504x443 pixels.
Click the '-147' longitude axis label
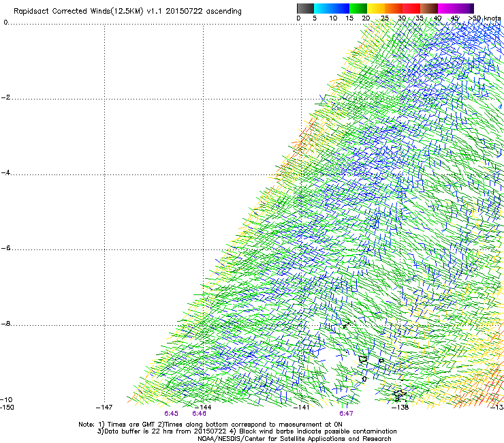tap(104, 408)
